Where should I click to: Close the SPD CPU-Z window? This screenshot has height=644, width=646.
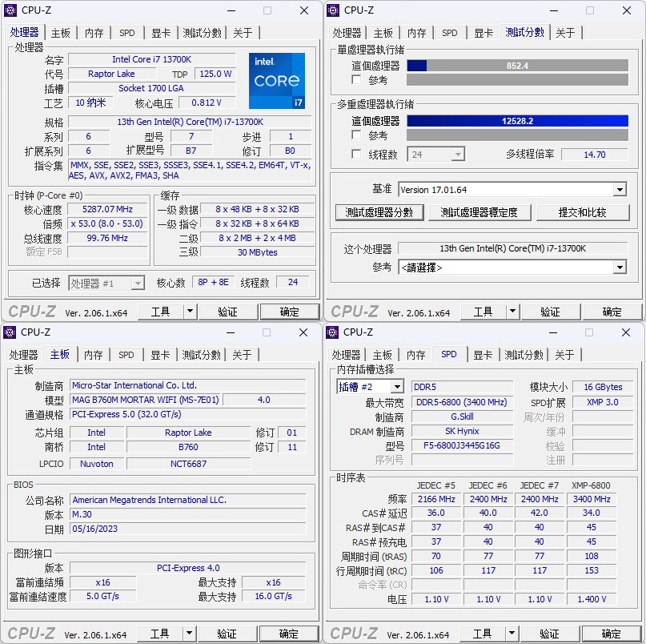click(x=626, y=332)
